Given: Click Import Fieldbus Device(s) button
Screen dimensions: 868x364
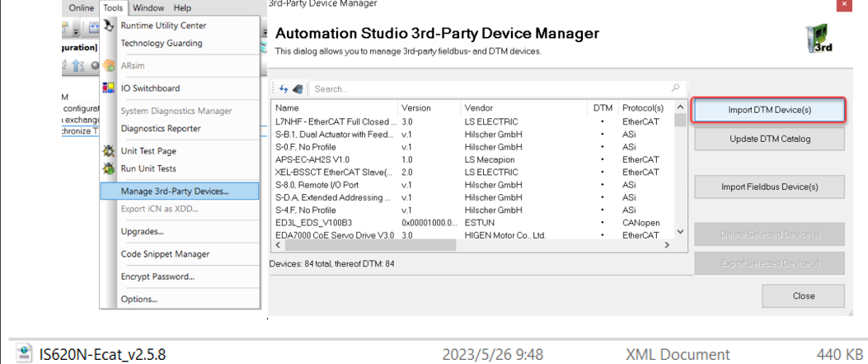Looking at the screenshot, I should point(769,187).
